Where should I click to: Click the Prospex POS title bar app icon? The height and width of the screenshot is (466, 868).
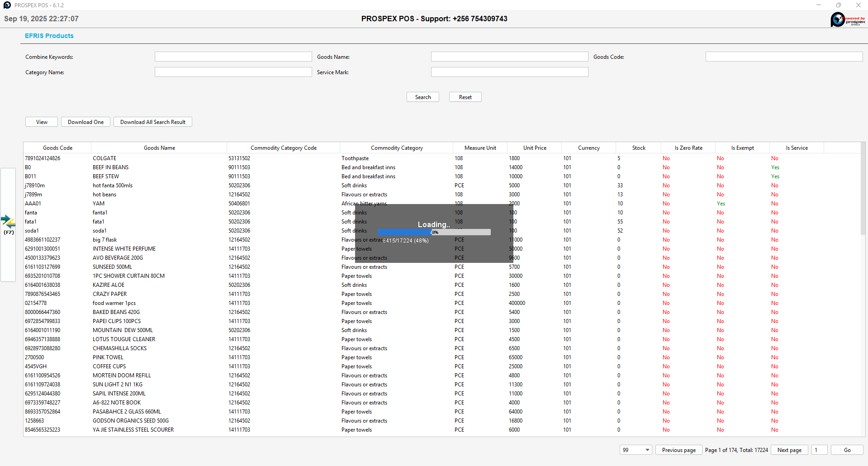7,5
